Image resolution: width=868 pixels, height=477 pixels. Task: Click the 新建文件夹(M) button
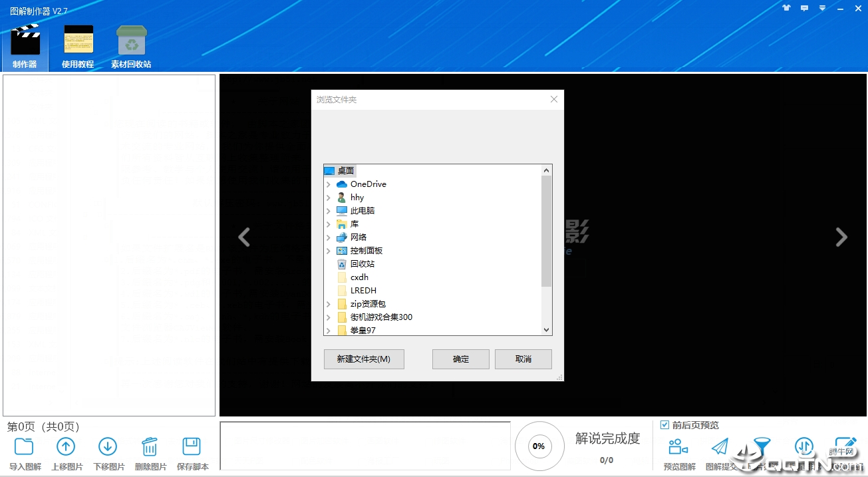pyautogui.click(x=363, y=359)
